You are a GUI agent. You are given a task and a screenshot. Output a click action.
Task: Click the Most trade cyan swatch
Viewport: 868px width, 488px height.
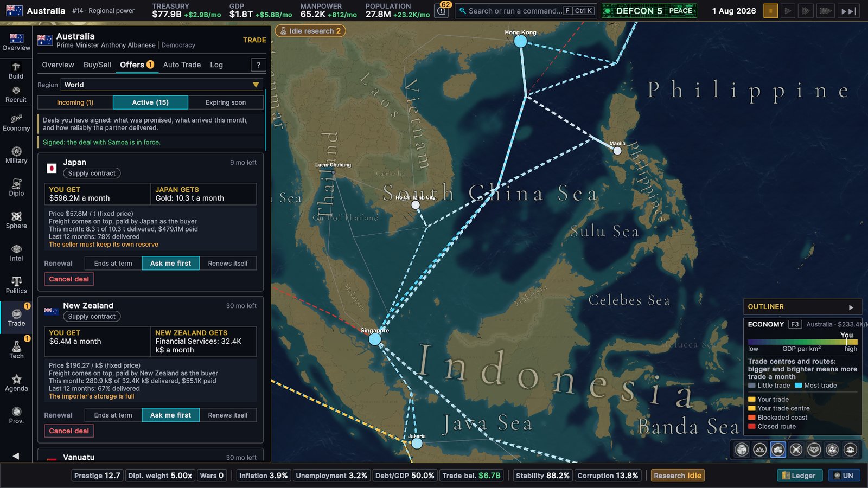coord(798,386)
